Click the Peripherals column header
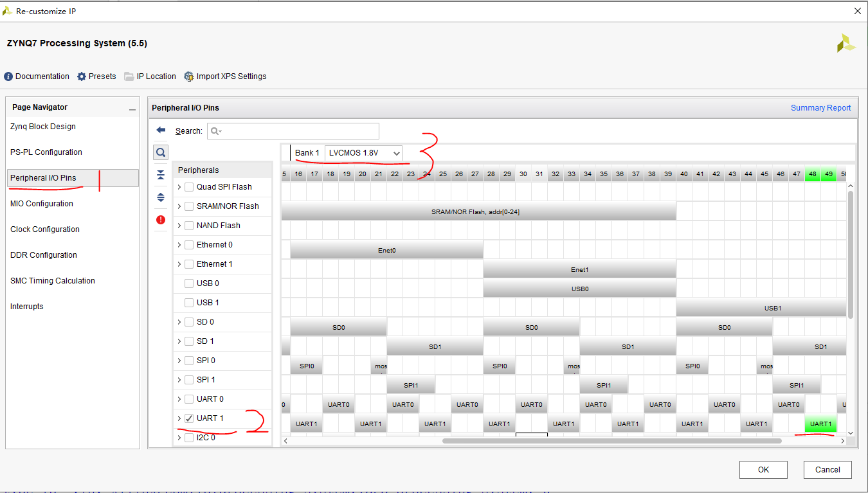The image size is (868, 493). pyautogui.click(x=222, y=170)
